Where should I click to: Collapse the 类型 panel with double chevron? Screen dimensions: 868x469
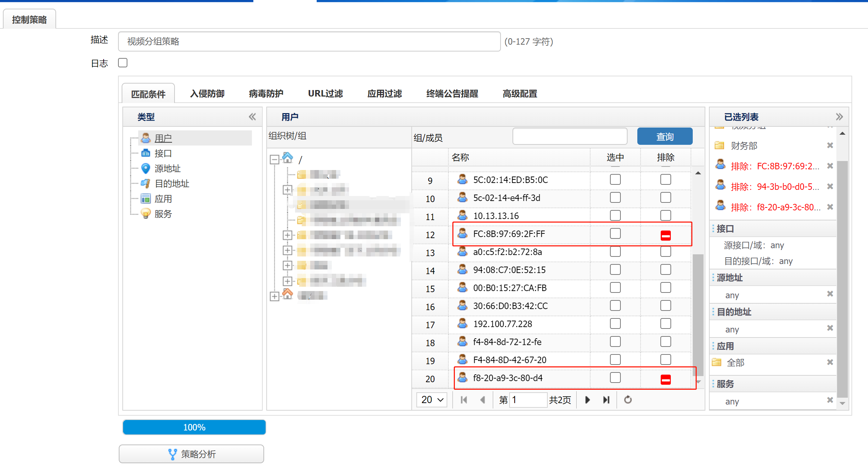pyautogui.click(x=252, y=117)
